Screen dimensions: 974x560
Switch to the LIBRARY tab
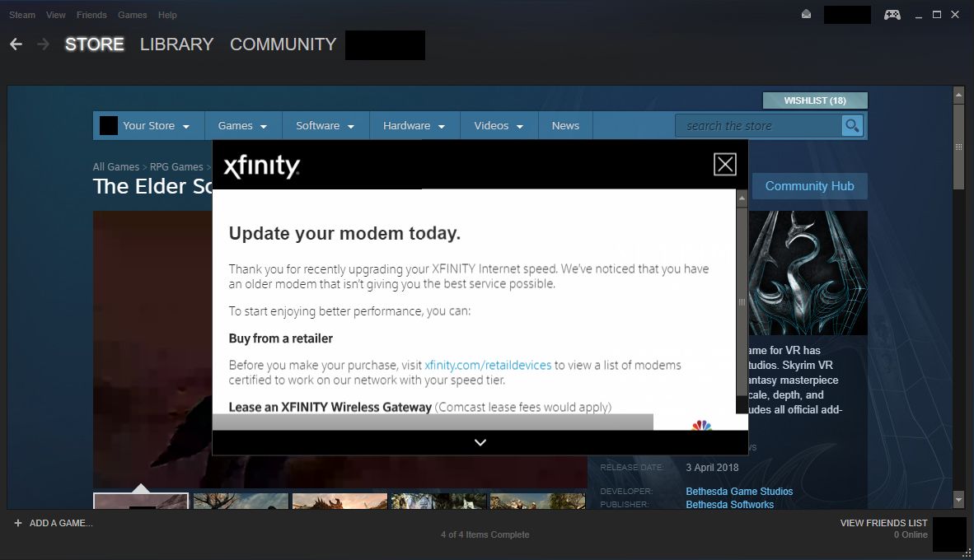click(x=176, y=44)
